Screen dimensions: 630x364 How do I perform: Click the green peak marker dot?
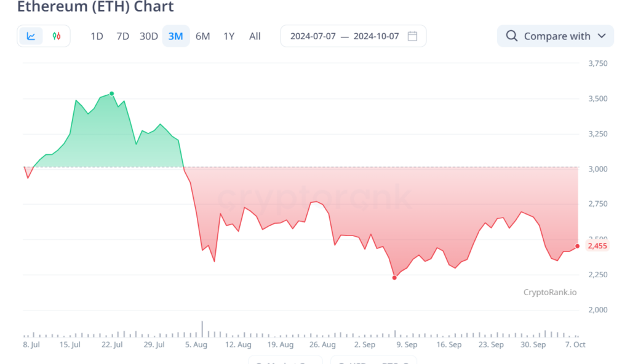[112, 93]
